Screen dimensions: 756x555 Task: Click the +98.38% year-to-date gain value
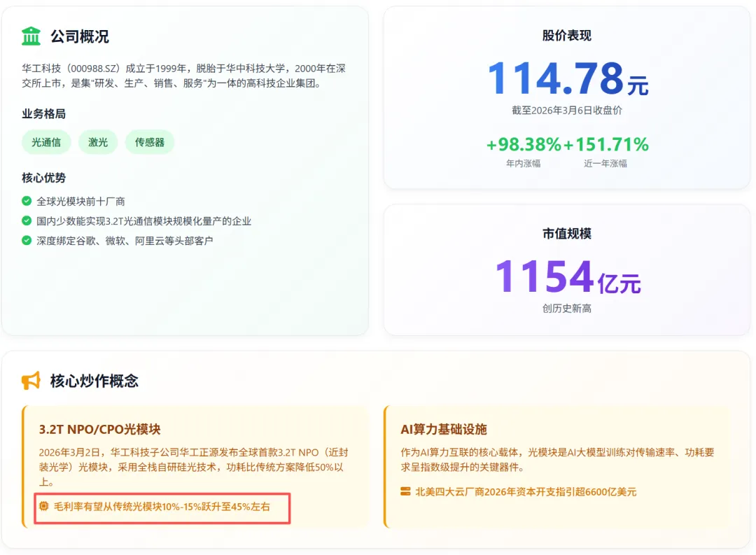(524, 144)
